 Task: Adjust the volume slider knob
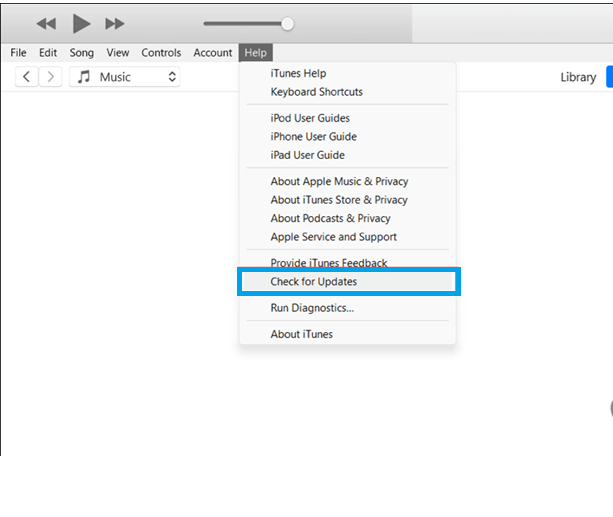(288, 23)
